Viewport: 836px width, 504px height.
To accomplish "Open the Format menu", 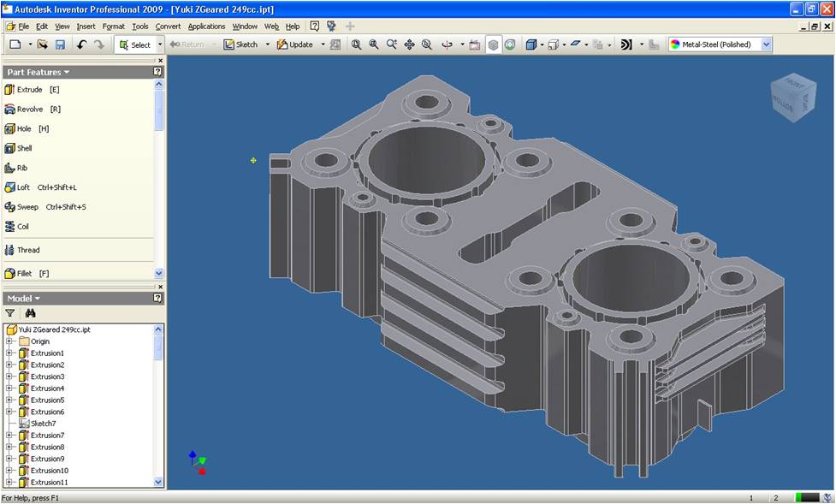I will click(x=114, y=27).
